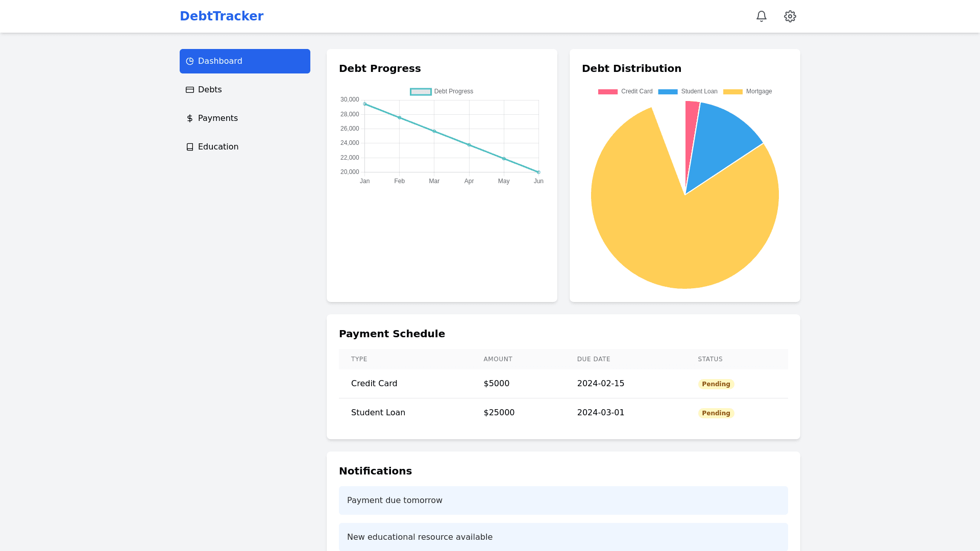Viewport: 980px width, 551px height.
Task: Click Pending badge on Student Loan row
Action: [x=716, y=413]
